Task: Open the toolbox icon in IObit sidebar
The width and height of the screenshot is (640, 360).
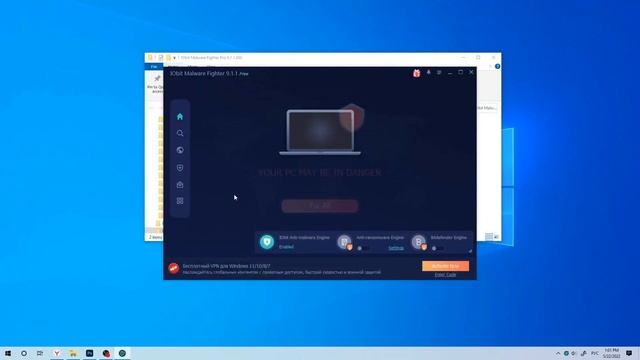Action: click(x=180, y=185)
